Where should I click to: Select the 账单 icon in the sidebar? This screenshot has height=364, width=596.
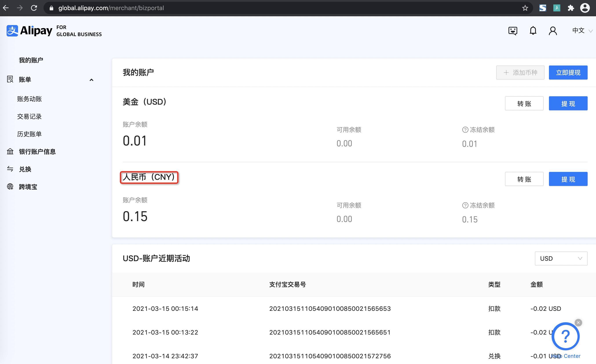tap(10, 79)
